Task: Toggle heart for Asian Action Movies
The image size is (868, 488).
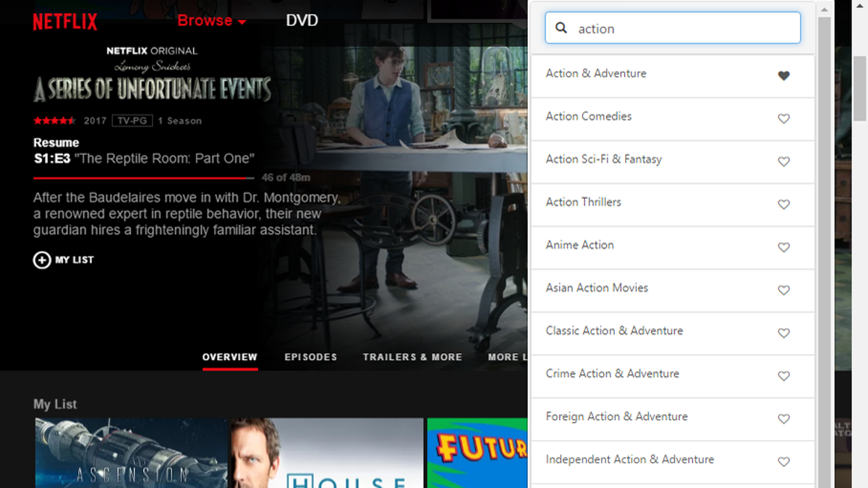Action: point(783,290)
